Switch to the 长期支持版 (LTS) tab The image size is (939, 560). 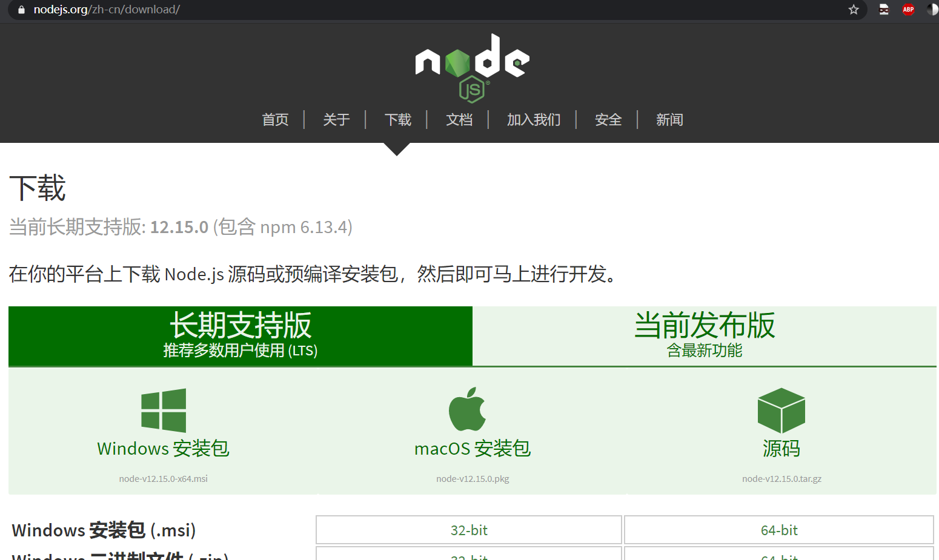[x=241, y=336]
